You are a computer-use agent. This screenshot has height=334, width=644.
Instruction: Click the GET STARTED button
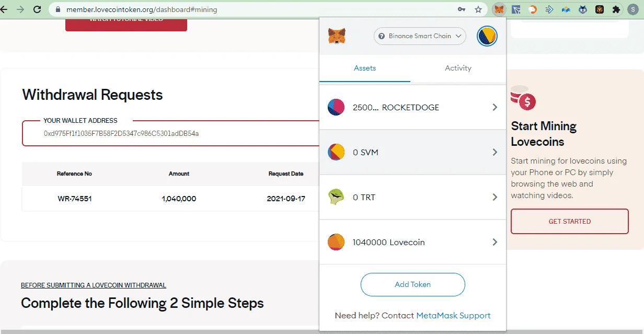click(570, 221)
